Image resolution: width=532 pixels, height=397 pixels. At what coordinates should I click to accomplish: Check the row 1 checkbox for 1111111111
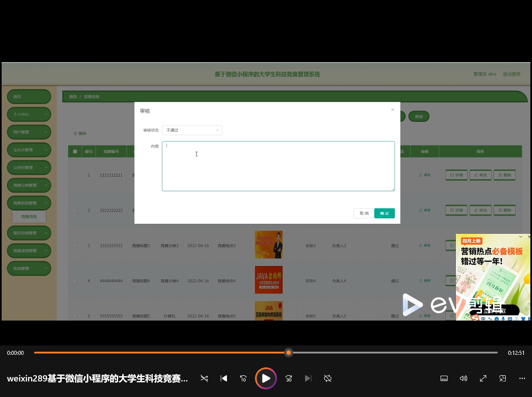point(75,175)
